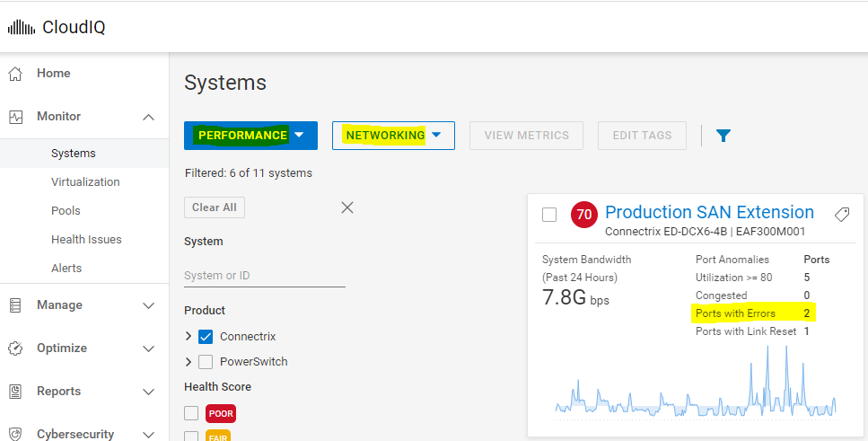Open the Home page icon
Viewport: 868px width, 441px height.
click(x=15, y=74)
